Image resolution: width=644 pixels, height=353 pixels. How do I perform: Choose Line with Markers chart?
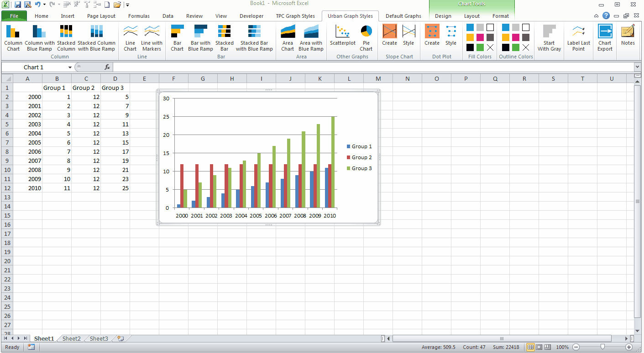point(152,38)
